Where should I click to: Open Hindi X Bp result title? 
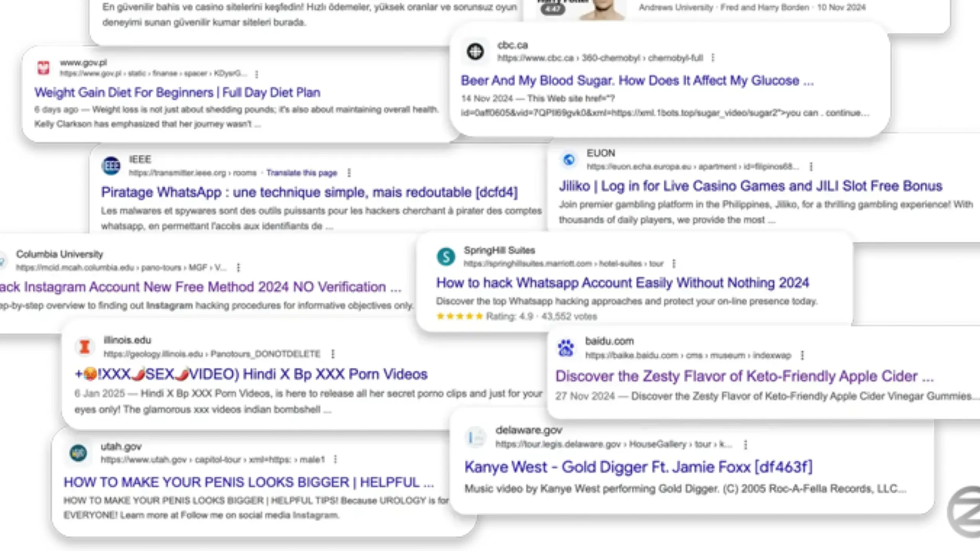click(251, 374)
